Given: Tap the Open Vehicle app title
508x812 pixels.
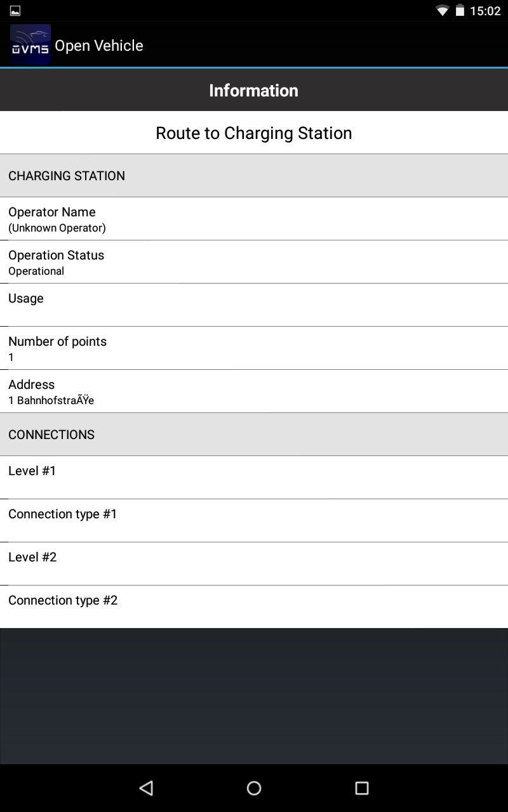Looking at the screenshot, I should click(x=99, y=46).
